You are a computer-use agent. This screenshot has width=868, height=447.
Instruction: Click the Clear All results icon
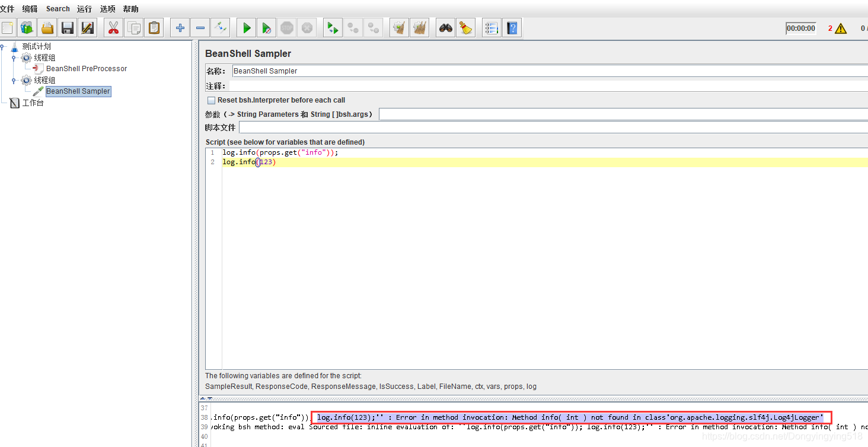pos(420,28)
